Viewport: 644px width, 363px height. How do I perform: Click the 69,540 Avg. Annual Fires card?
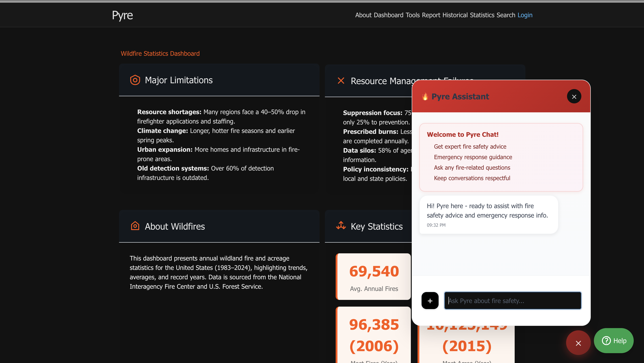[373, 276]
